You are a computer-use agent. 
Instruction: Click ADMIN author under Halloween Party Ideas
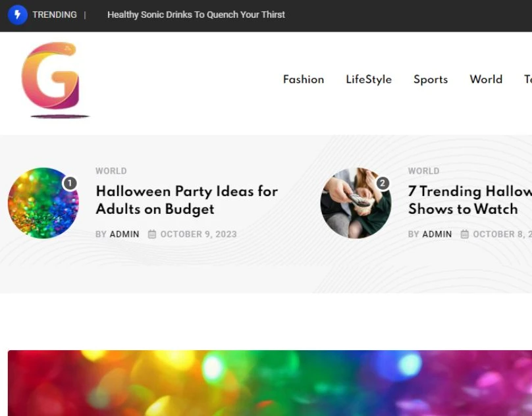click(x=124, y=234)
